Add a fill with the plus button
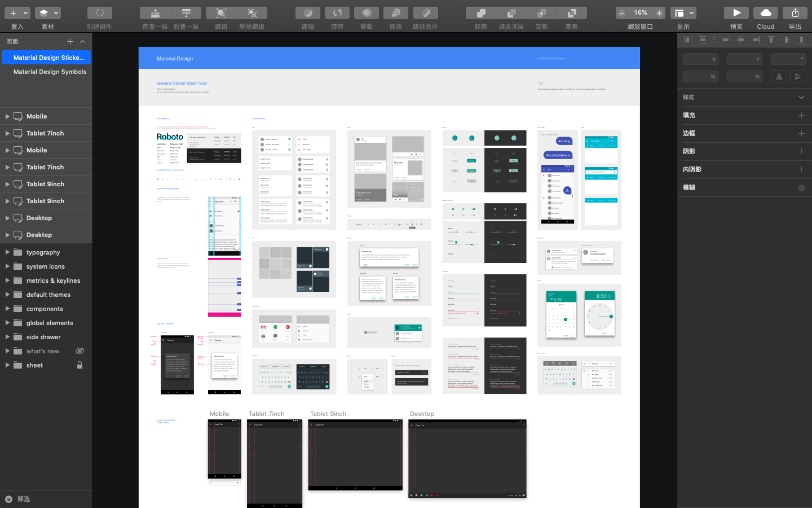 point(801,115)
